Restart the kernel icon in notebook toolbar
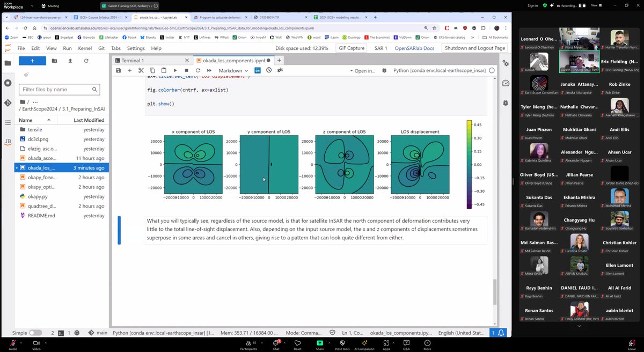644x352 pixels. click(x=197, y=70)
